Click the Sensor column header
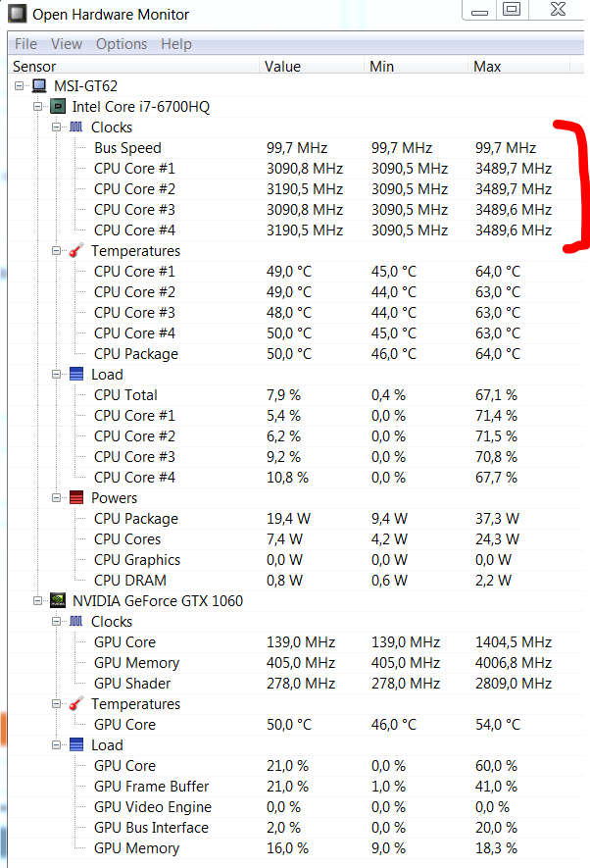 point(133,67)
